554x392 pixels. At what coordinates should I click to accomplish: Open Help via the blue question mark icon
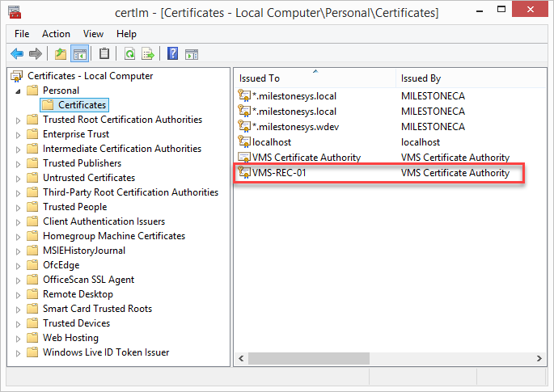tap(173, 54)
